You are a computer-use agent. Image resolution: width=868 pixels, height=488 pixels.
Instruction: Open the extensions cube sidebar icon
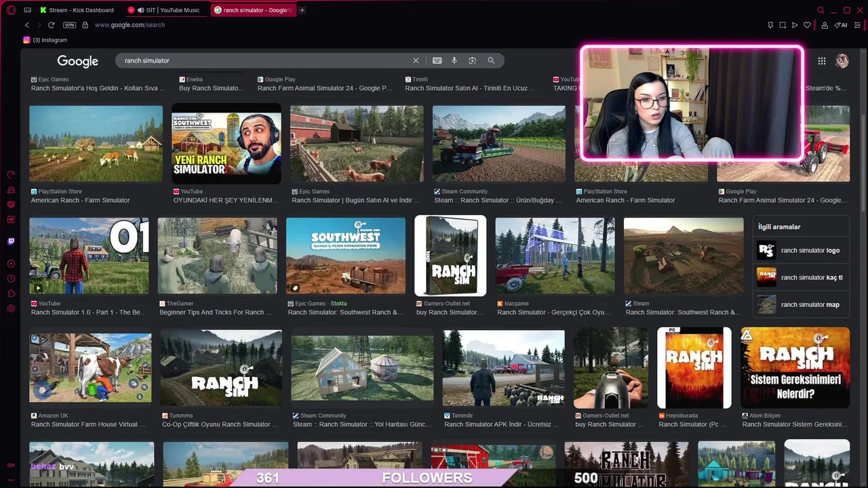click(x=11, y=293)
